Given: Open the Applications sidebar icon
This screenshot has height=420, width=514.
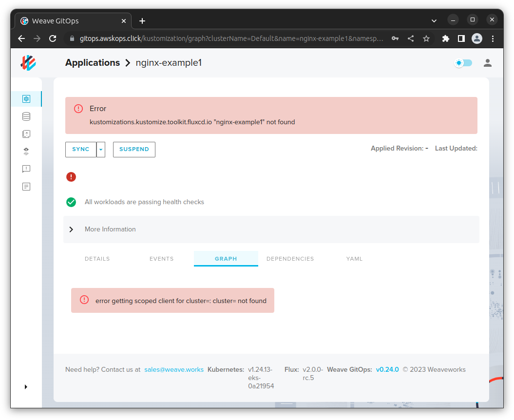Looking at the screenshot, I should coord(26,99).
